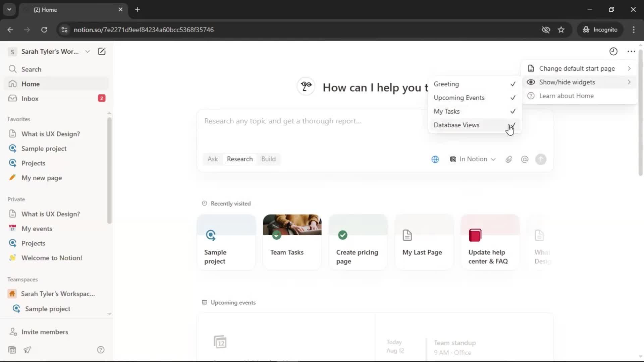Viewport: 644px width, 362px height.
Task: Open Sample project under Teamspaces
Action: pos(56,309)
